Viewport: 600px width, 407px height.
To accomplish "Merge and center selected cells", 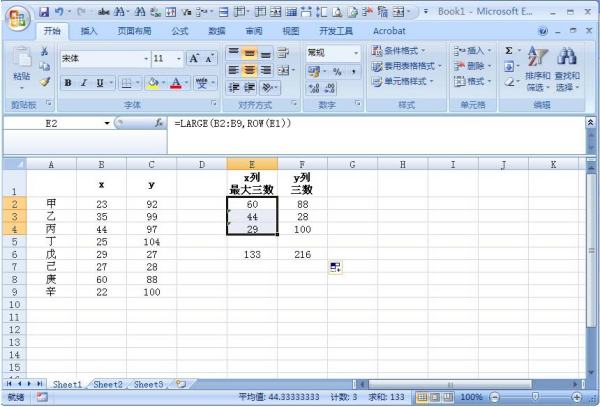I will coord(284,70).
